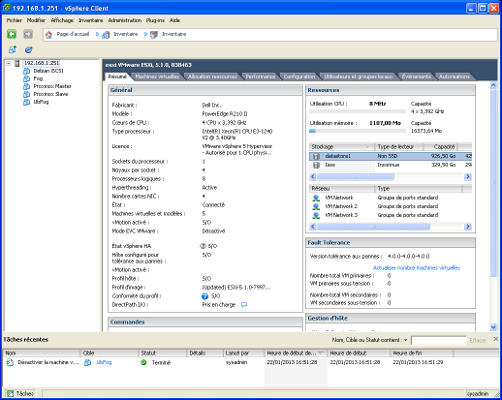502x400 pixels.
Task: Select the datastore1 storage row
Action: click(x=390, y=156)
